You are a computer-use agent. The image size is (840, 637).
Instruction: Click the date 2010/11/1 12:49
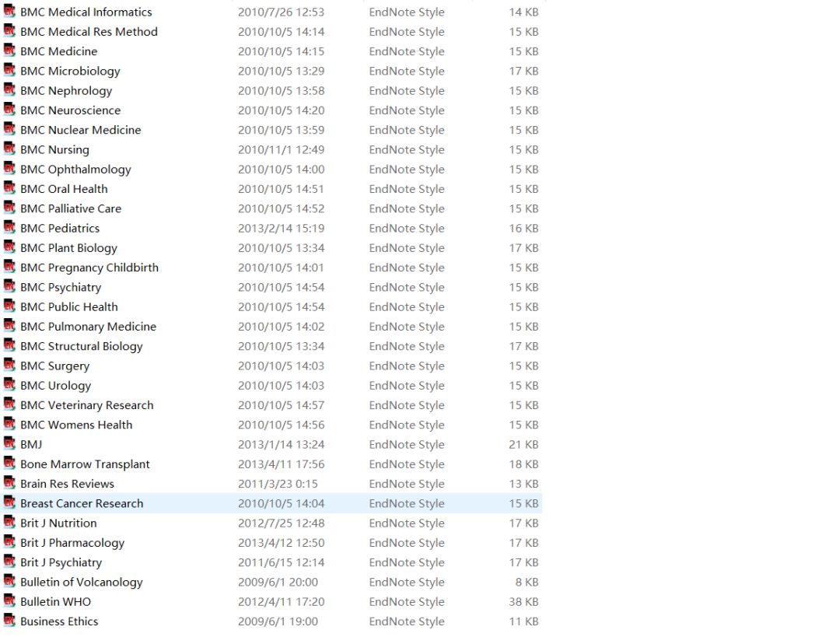click(x=282, y=149)
